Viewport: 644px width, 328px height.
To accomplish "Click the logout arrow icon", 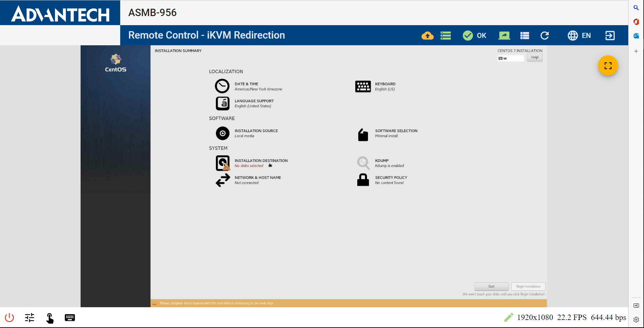I will [610, 36].
